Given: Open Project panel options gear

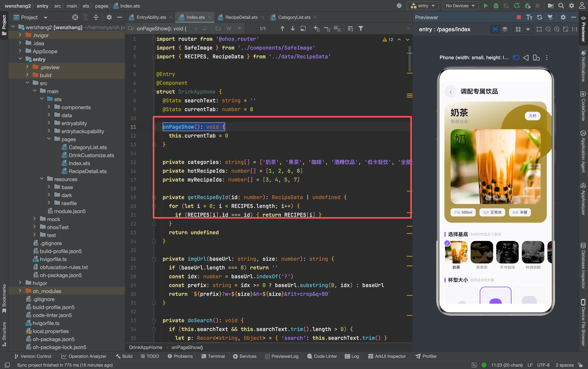Looking at the screenshot, I should (x=109, y=17).
